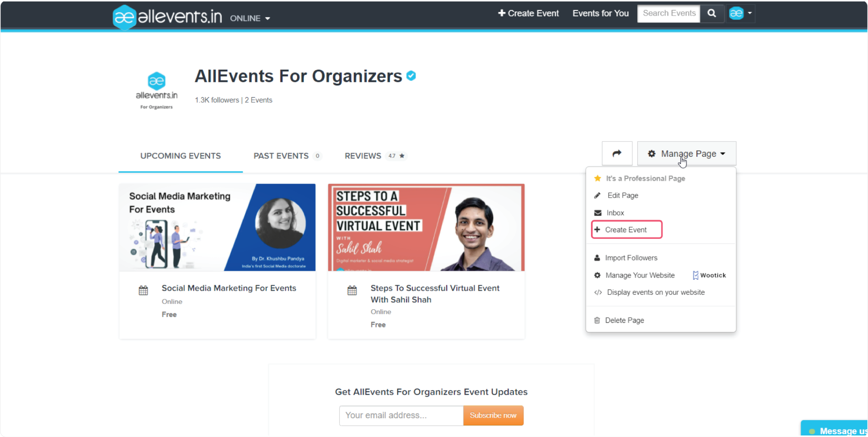Click the trash icon beside Delete Page
This screenshot has width=868, height=437.
597,320
